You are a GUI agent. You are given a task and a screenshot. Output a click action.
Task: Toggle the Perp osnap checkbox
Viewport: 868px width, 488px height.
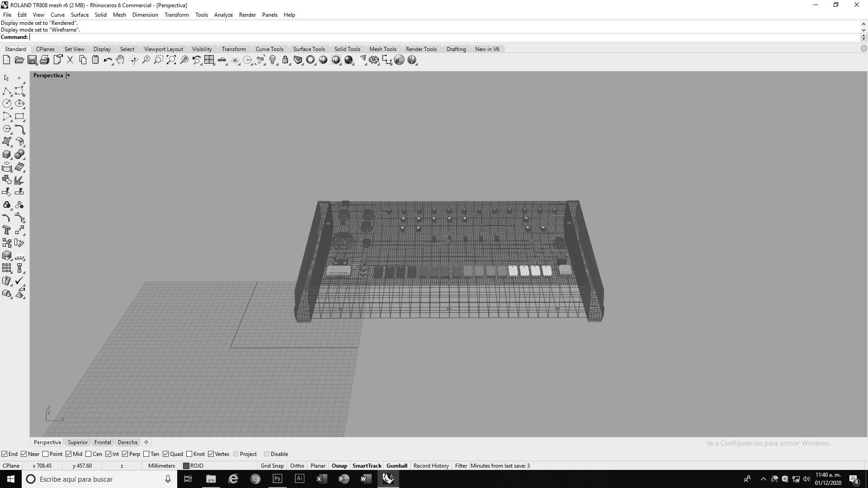125,454
